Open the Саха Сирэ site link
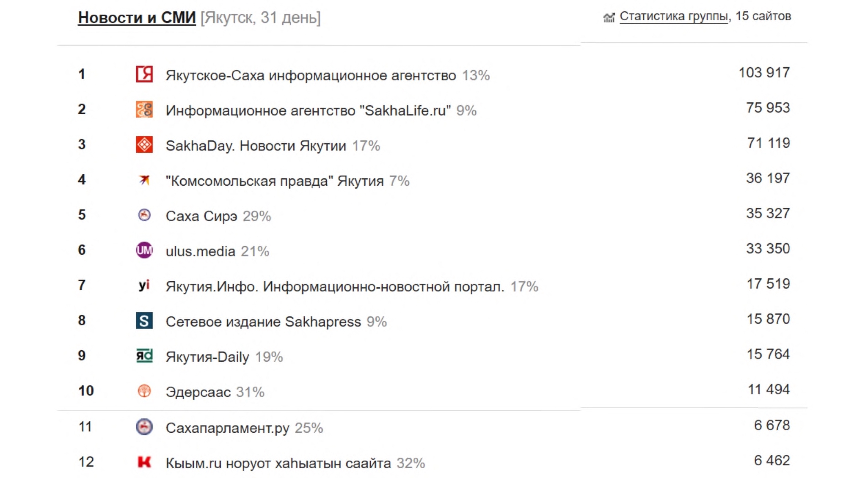Screen dimensions: 868x478 click(201, 216)
